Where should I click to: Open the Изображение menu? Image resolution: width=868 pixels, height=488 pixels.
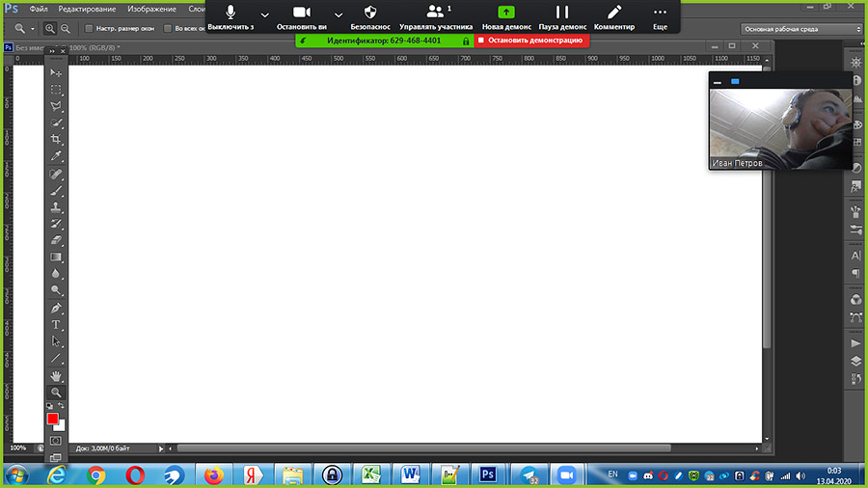[x=151, y=9]
